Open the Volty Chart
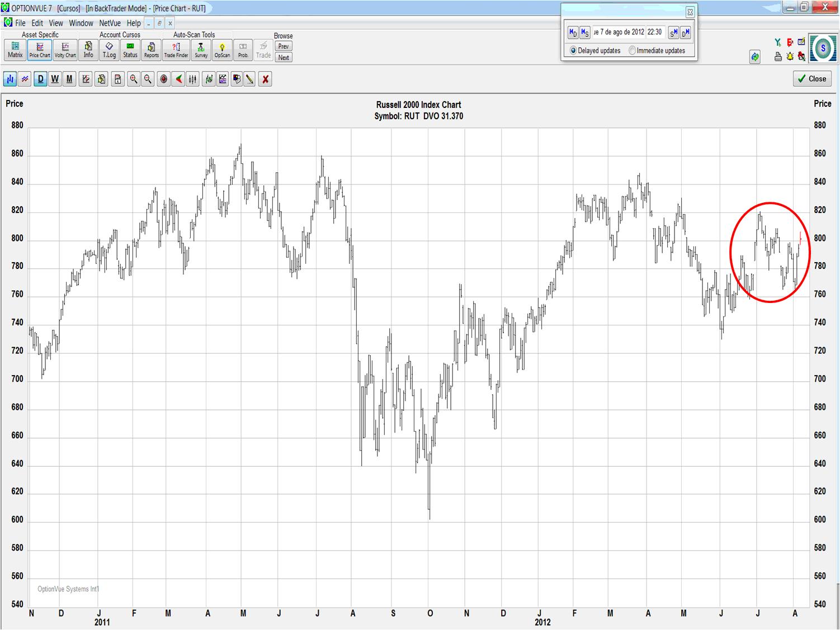The width and height of the screenshot is (840, 630). click(x=65, y=50)
